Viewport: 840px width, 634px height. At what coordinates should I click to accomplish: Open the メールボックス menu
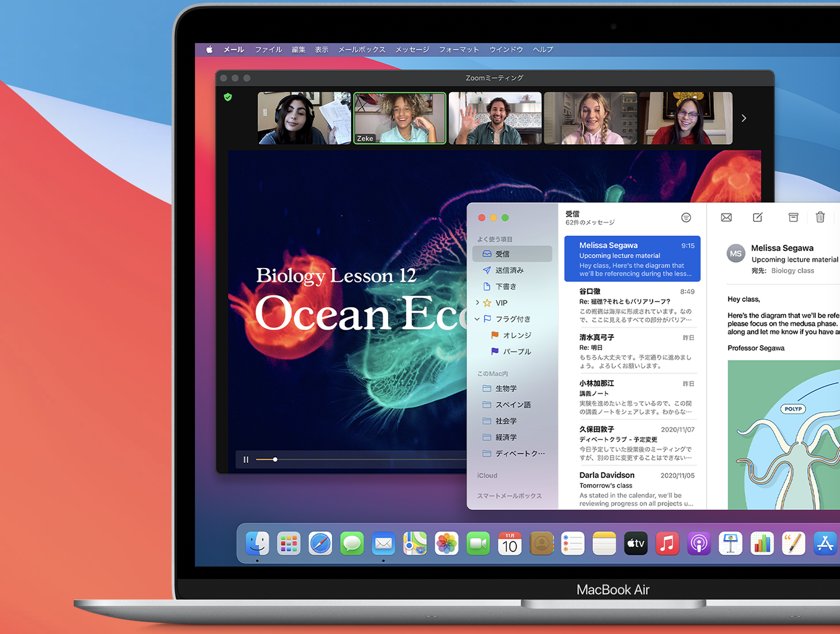(x=362, y=50)
